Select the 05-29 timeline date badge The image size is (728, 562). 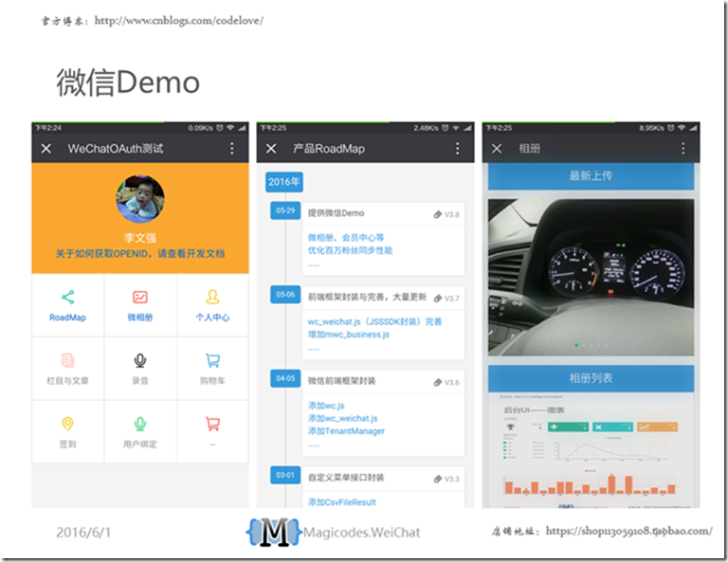click(285, 210)
